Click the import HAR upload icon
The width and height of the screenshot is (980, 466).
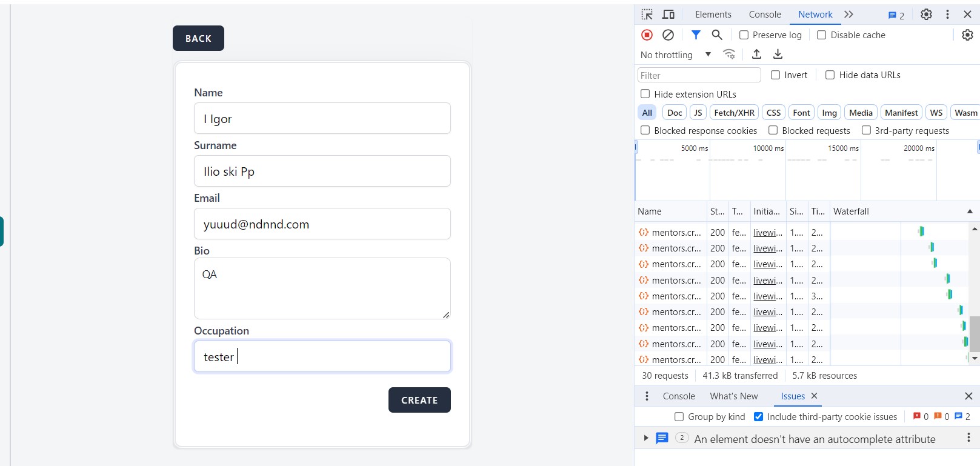[756, 55]
